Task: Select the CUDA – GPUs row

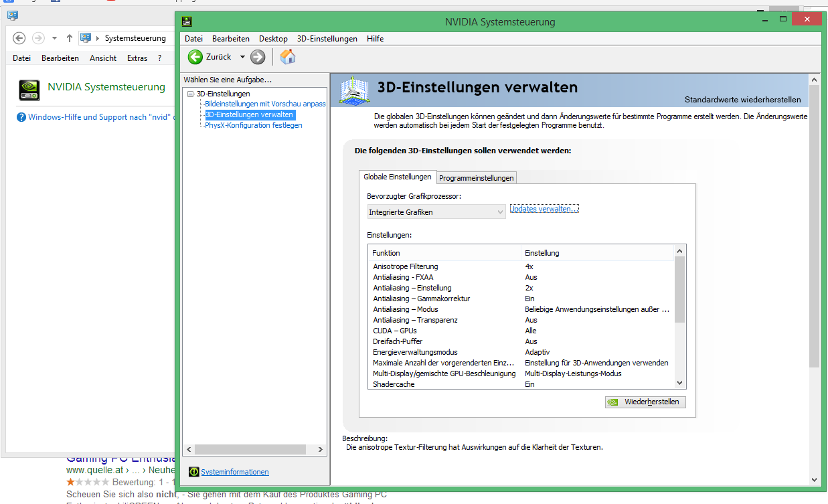Action: [521, 331]
